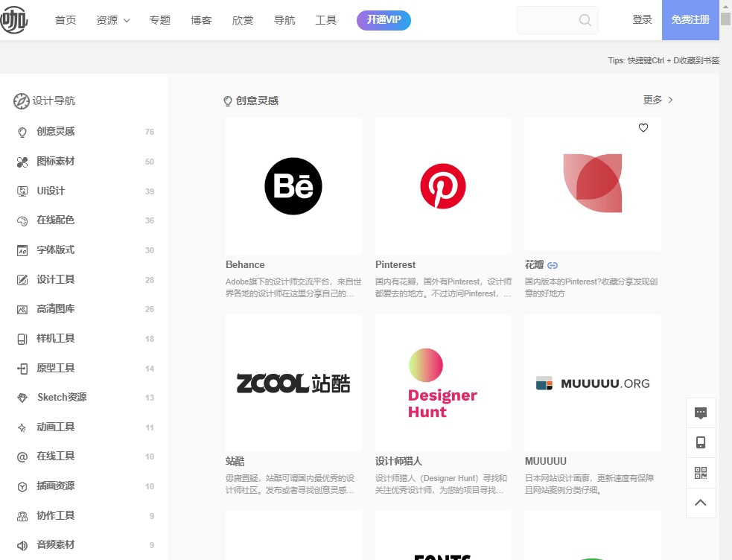This screenshot has width=732, height=560.
Task: Click the site logo in the header
Action: [x=14, y=20]
